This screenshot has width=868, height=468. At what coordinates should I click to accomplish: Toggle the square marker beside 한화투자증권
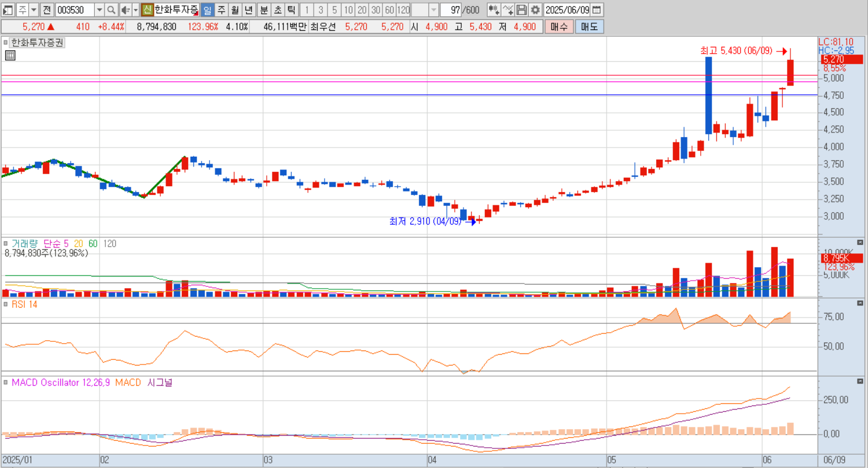click(x=6, y=42)
